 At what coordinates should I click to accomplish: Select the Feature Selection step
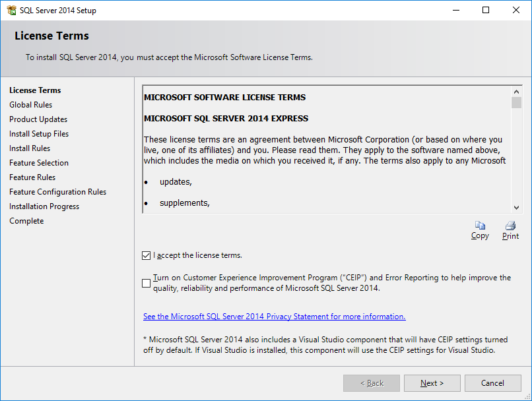[38, 162]
